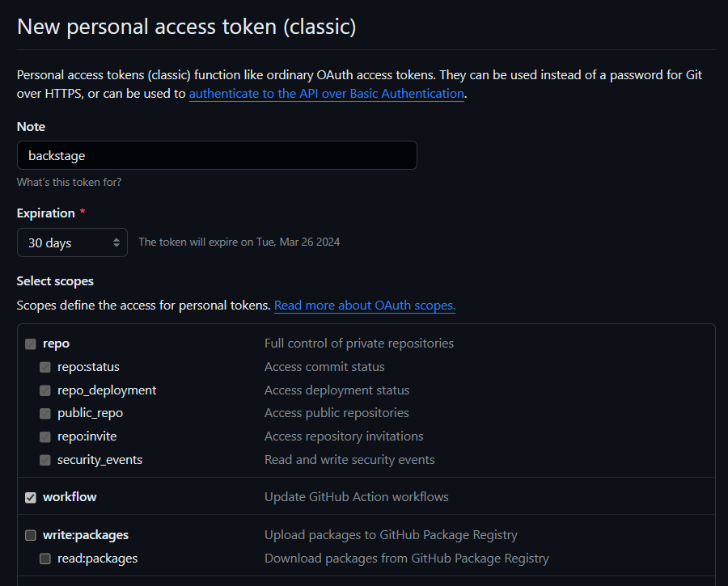Toggle the repo_deployment checkbox

[45, 390]
